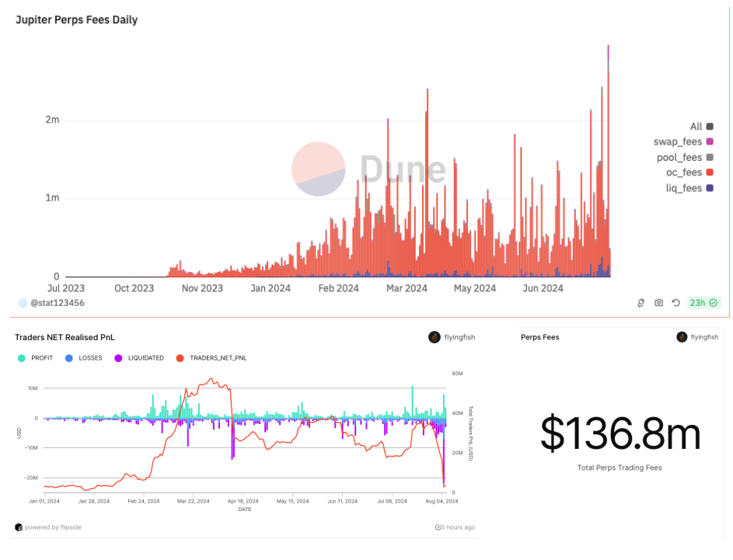Image resolution: width=733 pixels, height=560 pixels.
Task: Toggle the pool_fees legend series
Action: click(709, 158)
